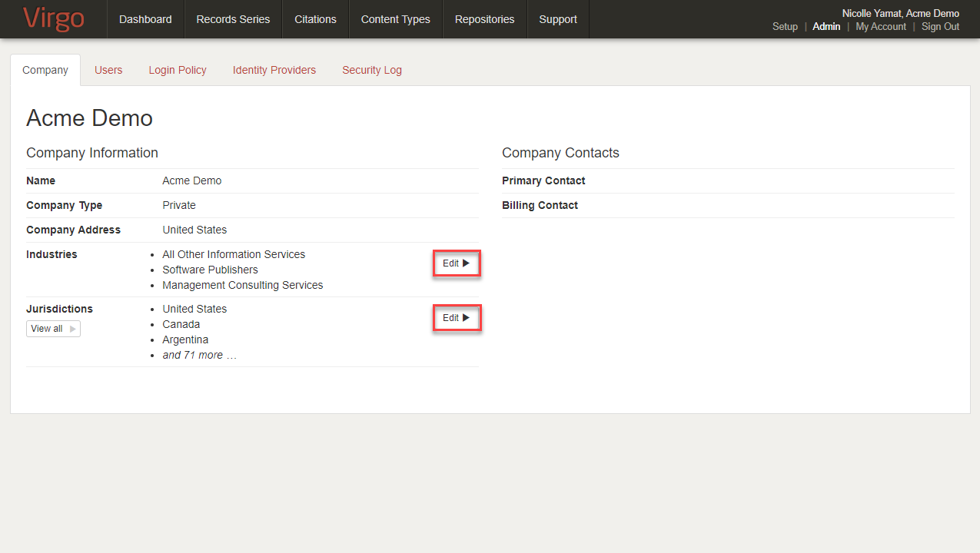Open the Login Policy tab
980x553 pixels.
click(178, 70)
